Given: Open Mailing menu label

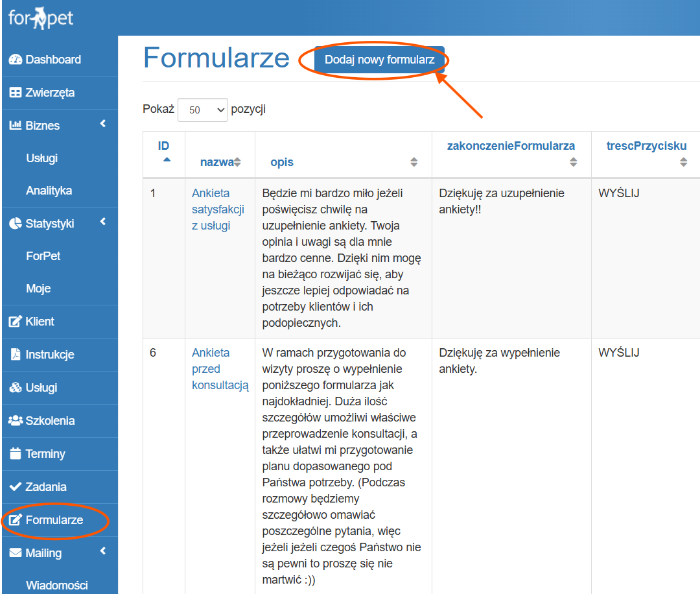Looking at the screenshot, I should [43, 553].
